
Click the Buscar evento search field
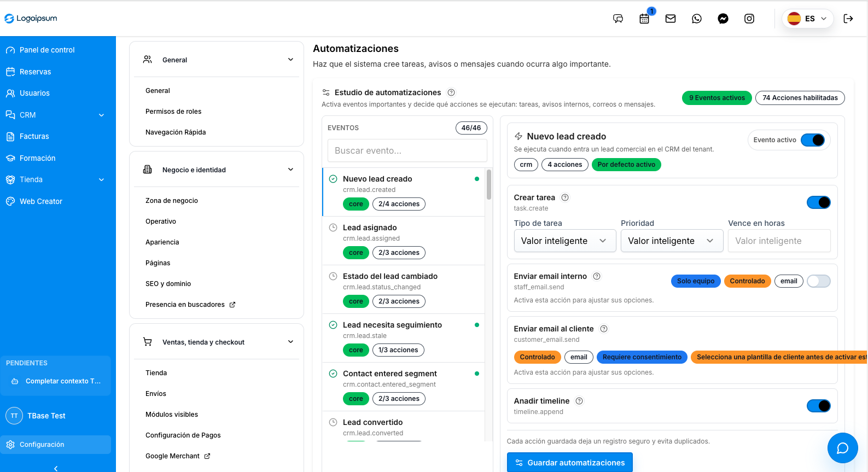click(x=407, y=150)
